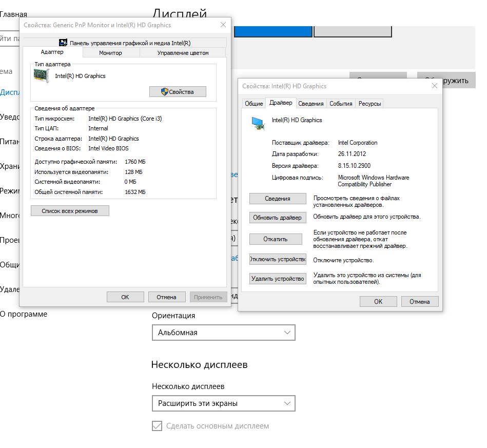Click the Сведения driver files button
487x448 pixels.
[x=278, y=199]
